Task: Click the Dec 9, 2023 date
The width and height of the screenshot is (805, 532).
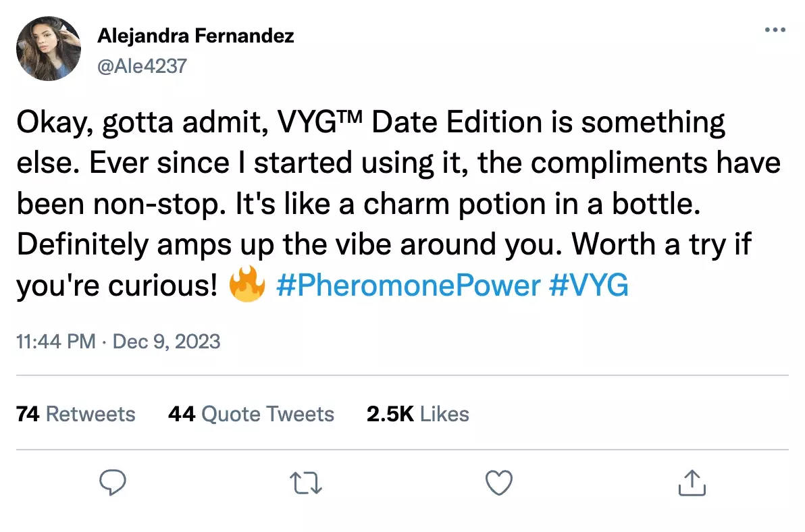Action: pyautogui.click(x=166, y=342)
